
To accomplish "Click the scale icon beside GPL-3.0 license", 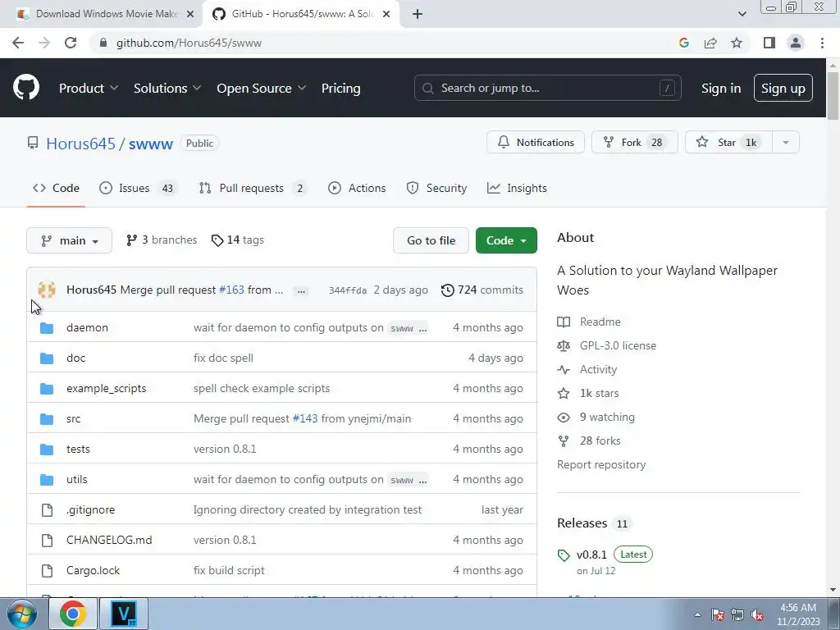I will coord(564,345).
